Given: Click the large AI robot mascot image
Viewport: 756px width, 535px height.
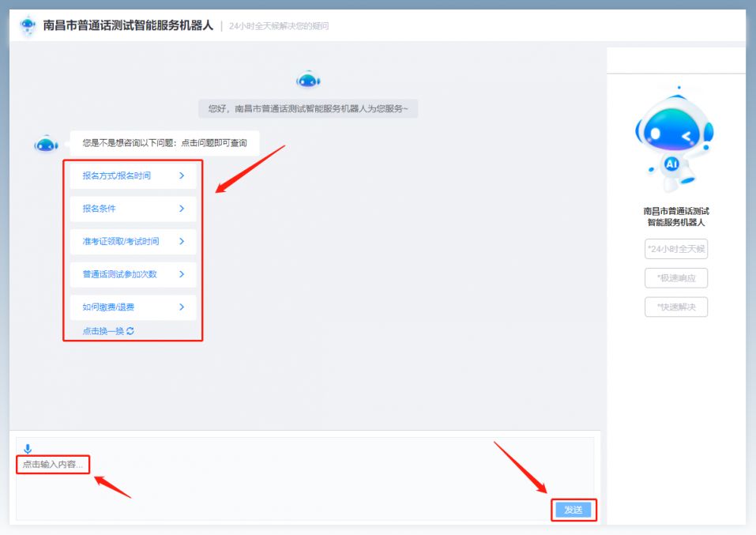Looking at the screenshot, I should tap(675, 140).
